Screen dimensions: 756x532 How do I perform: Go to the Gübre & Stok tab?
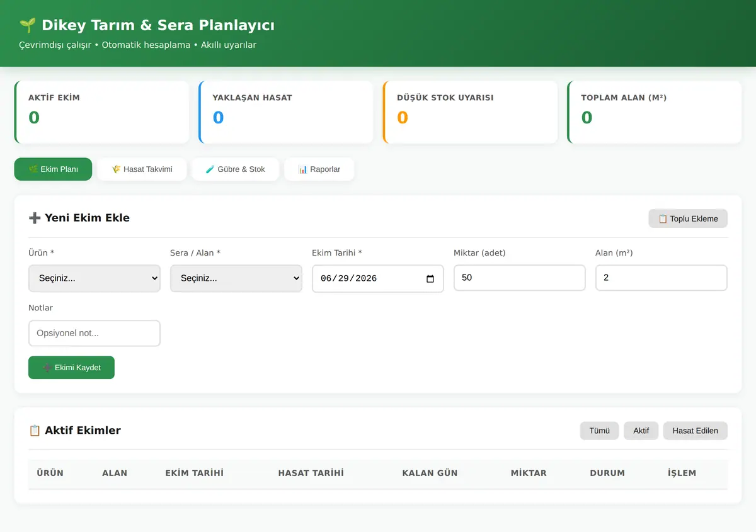[x=236, y=169]
